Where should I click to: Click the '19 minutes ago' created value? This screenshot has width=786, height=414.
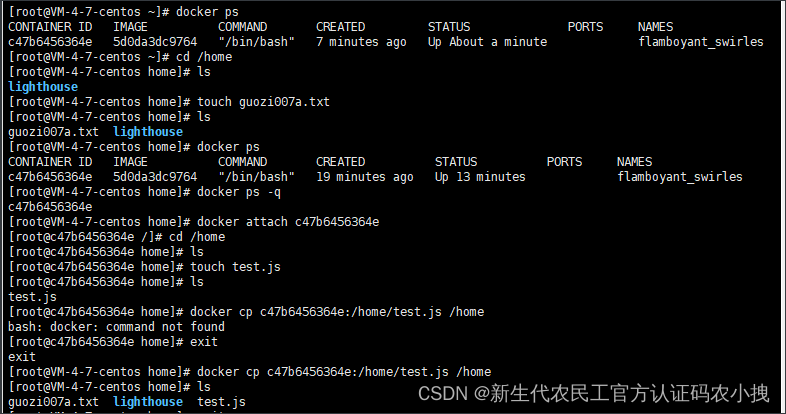tap(364, 177)
